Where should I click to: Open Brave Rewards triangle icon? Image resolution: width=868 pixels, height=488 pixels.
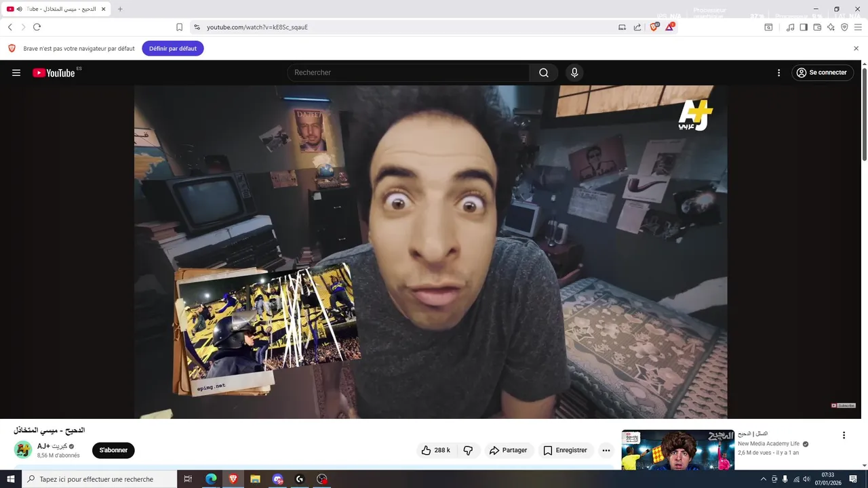pyautogui.click(x=669, y=27)
